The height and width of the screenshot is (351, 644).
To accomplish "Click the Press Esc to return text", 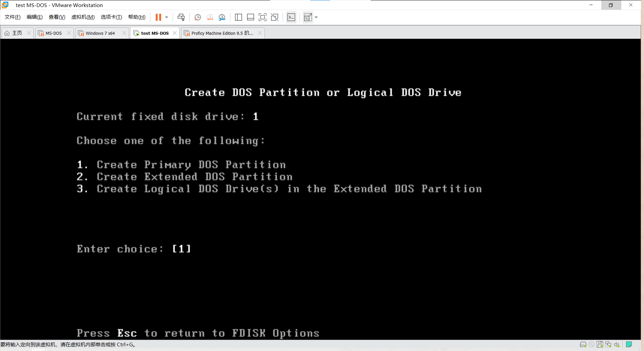I will coord(198,333).
